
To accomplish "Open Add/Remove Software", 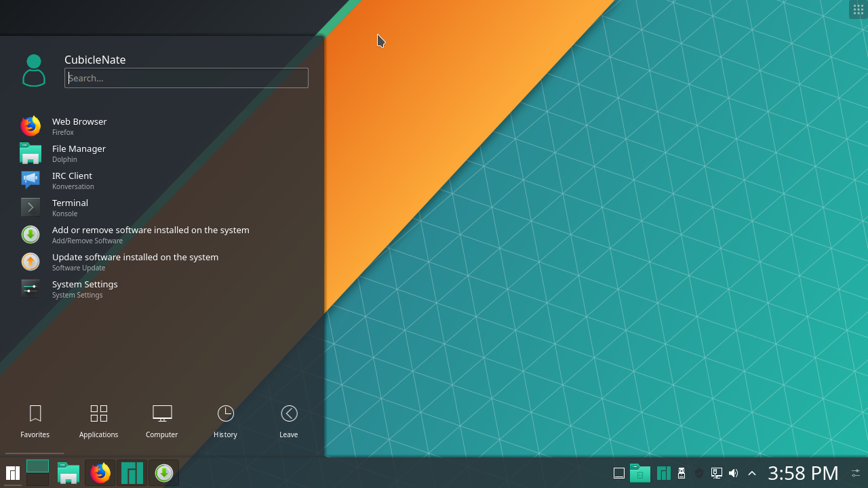I will click(151, 235).
